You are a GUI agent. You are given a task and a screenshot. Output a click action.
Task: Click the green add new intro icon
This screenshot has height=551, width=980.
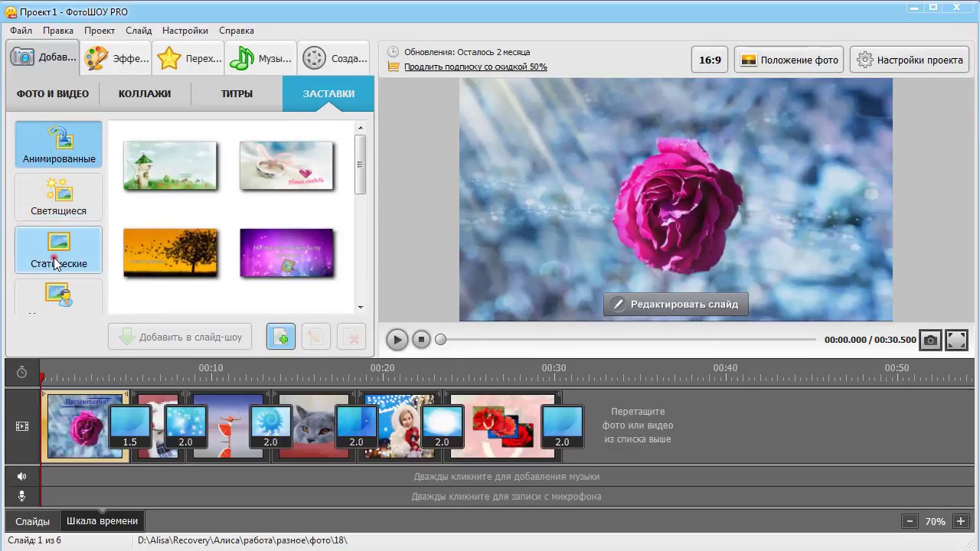click(x=281, y=337)
